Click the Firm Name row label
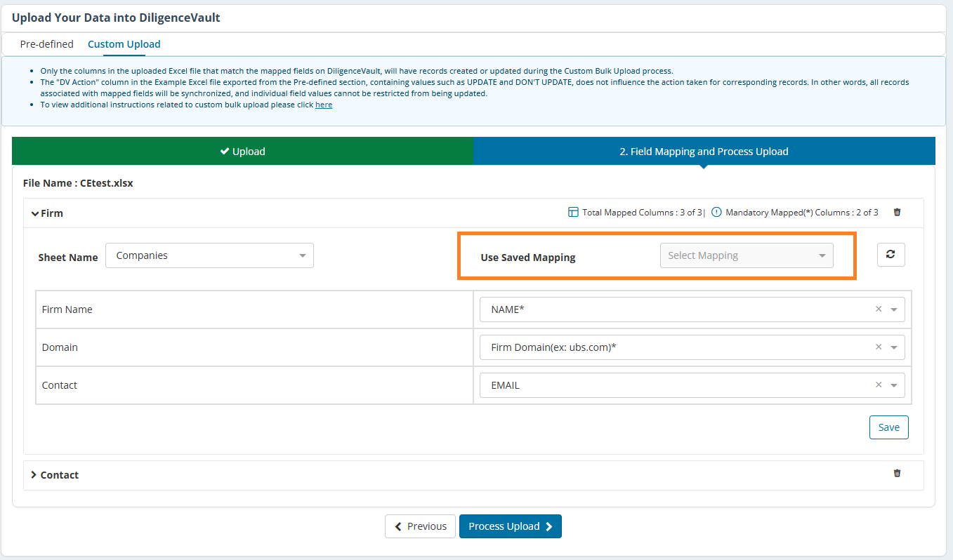This screenshot has width=953, height=560. pyautogui.click(x=67, y=309)
